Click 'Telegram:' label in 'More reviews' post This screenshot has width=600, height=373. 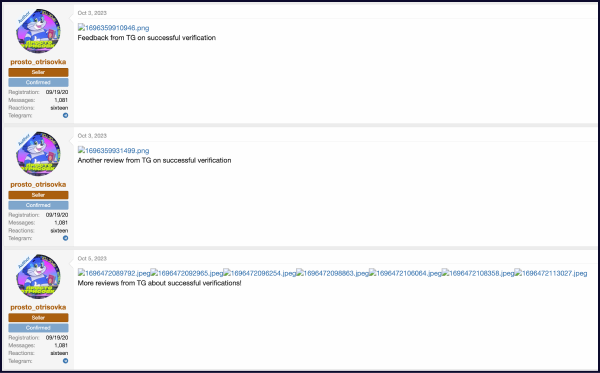20,361
